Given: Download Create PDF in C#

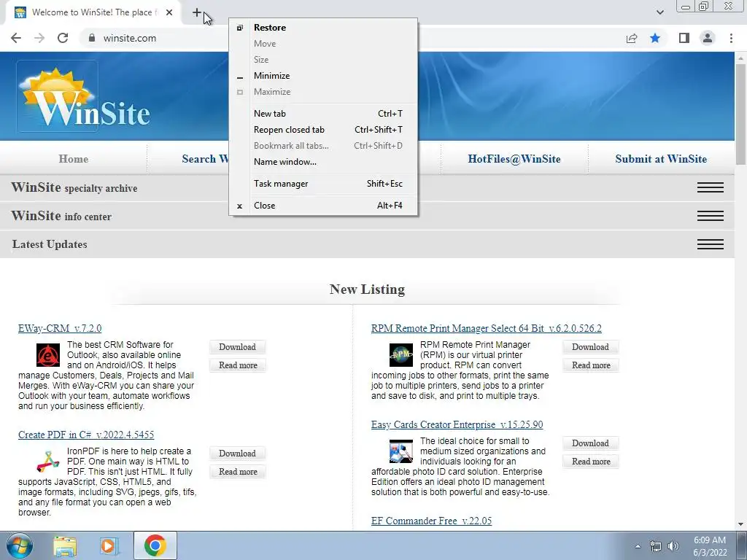Looking at the screenshot, I should (x=237, y=454).
